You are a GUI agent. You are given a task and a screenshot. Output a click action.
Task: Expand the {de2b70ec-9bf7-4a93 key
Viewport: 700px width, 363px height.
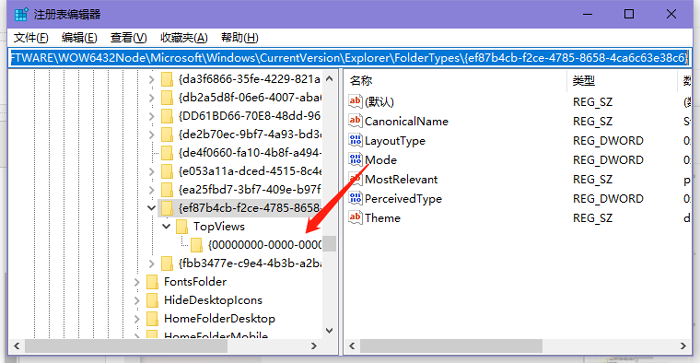click(x=151, y=134)
